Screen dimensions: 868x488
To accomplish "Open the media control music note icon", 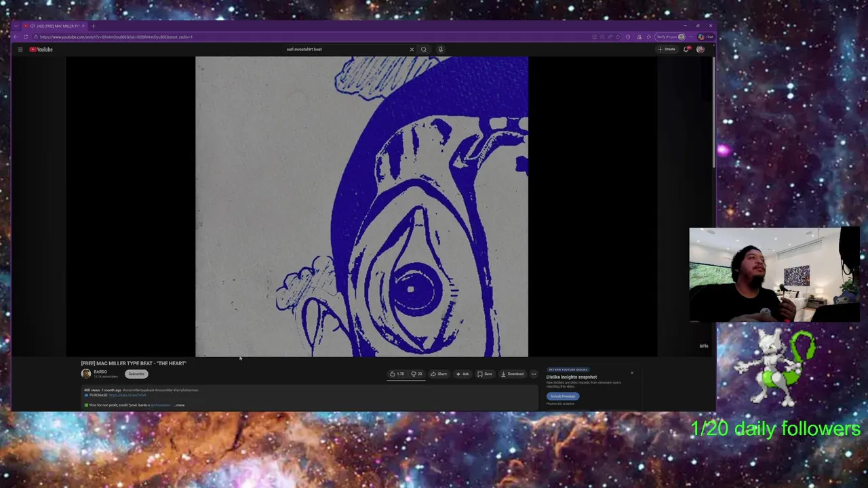I will (x=639, y=37).
